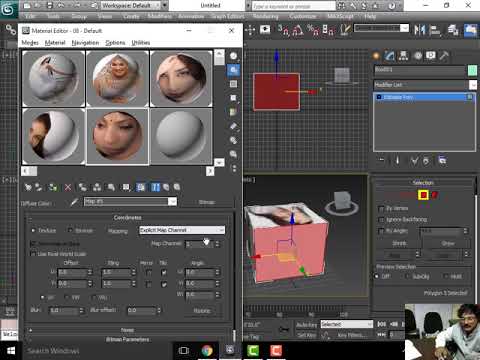Collapse the Coordinates rollout
This screenshot has height=360, width=480.
point(128,218)
